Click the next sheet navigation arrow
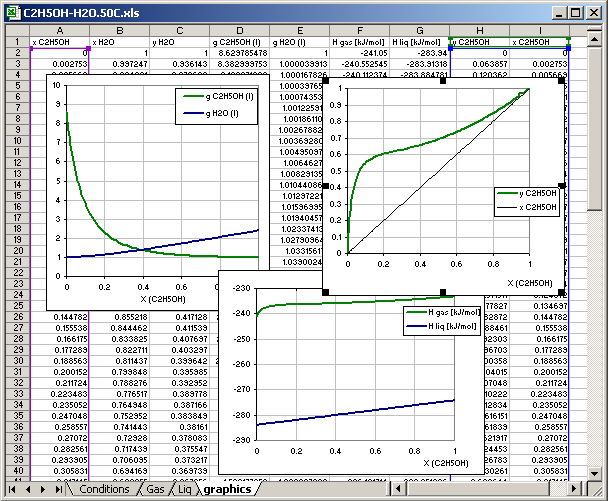This screenshot has height=501, width=608. click(43, 489)
